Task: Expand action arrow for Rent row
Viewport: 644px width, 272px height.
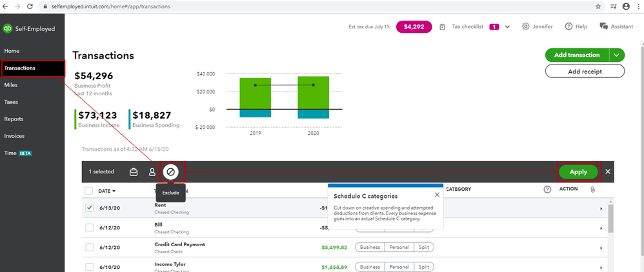Action: click(601, 209)
